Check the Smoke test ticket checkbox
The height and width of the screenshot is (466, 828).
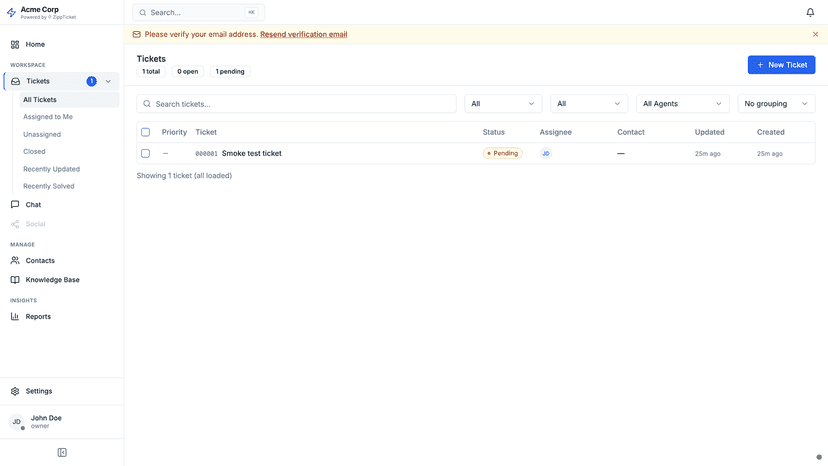[x=145, y=153]
